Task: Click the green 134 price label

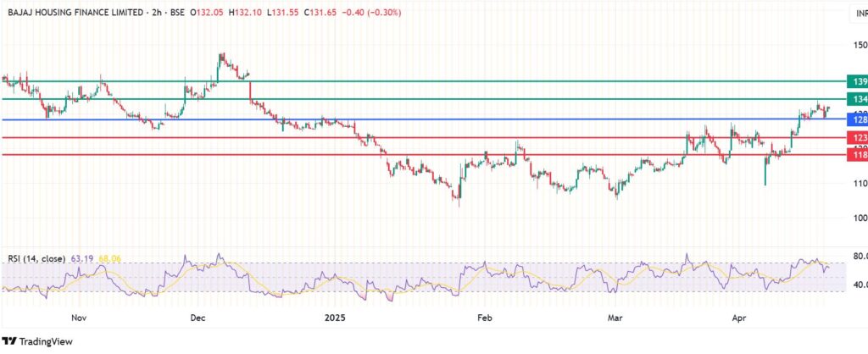Action: (857, 100)
